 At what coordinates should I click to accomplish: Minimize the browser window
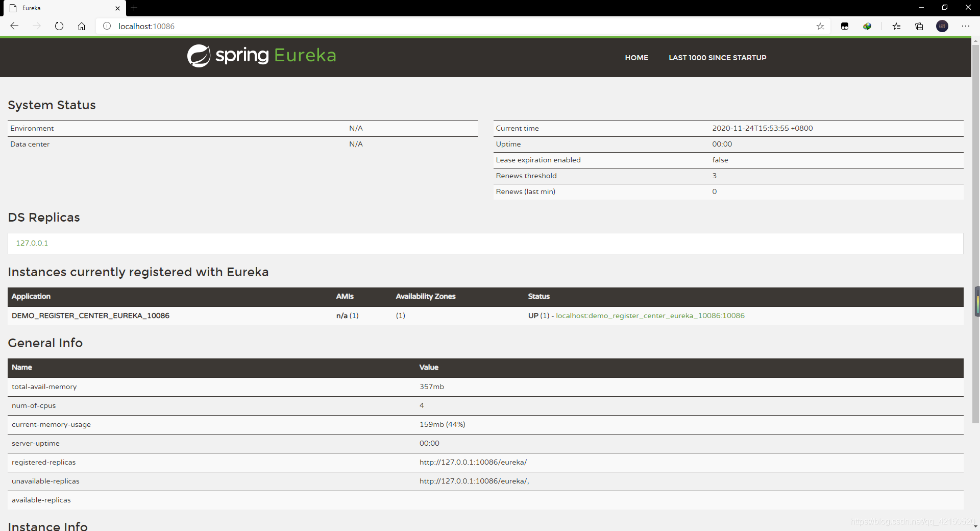(921, 8)
